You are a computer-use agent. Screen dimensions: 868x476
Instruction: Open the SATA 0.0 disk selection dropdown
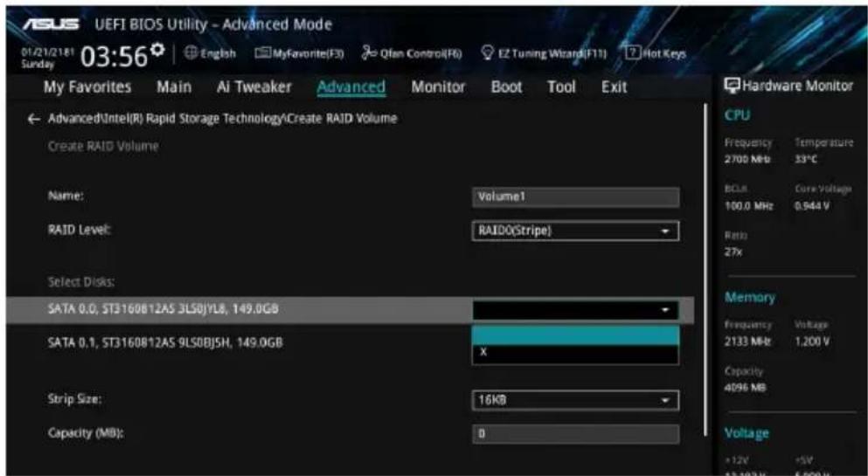(x=575, y=311)
